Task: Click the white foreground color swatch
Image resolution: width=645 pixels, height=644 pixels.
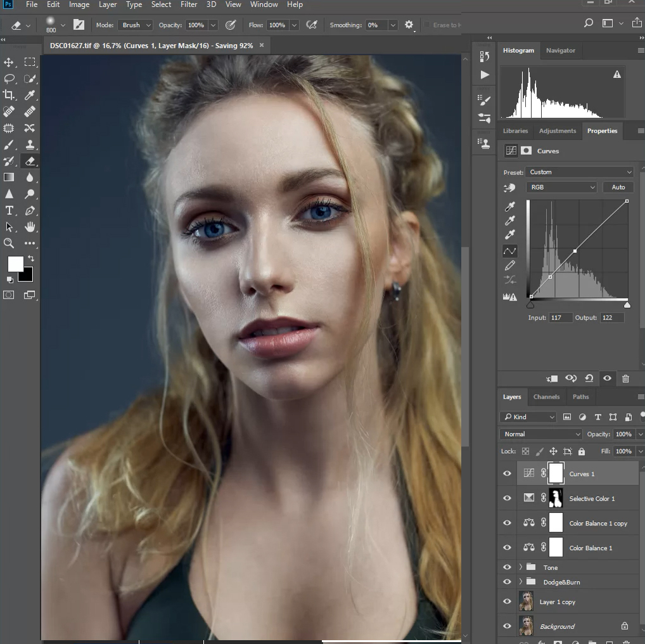Action: coord(15,264)
